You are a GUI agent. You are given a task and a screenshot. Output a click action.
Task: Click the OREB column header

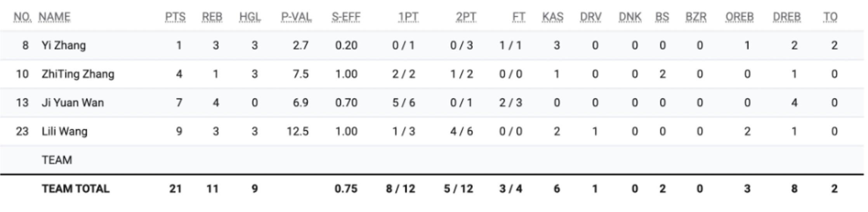coord(740,17)
